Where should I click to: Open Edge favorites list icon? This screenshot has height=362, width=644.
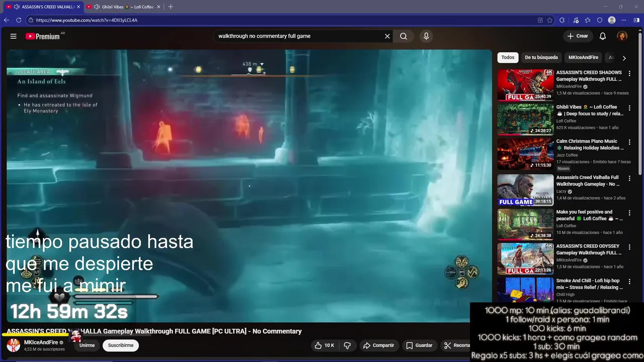click(588, 20)
